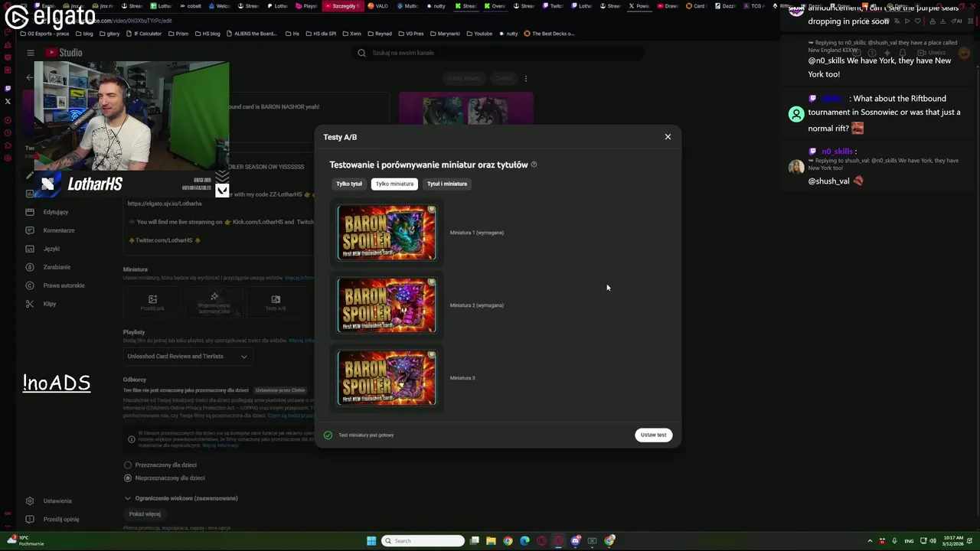Open the YouTube Studio hamburger menu
The height and width of the screenshot is (551, 980).
coord(30,53)
